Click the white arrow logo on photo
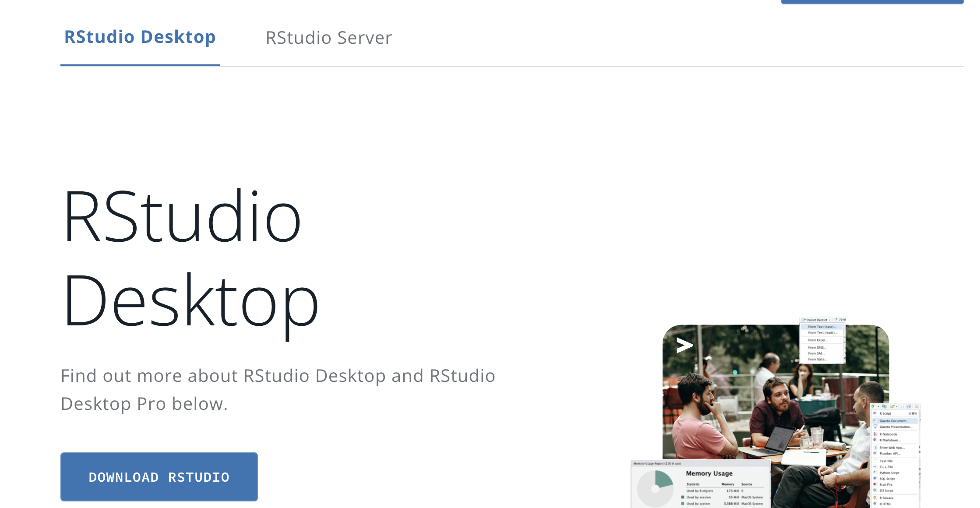 tap(684, 346)
